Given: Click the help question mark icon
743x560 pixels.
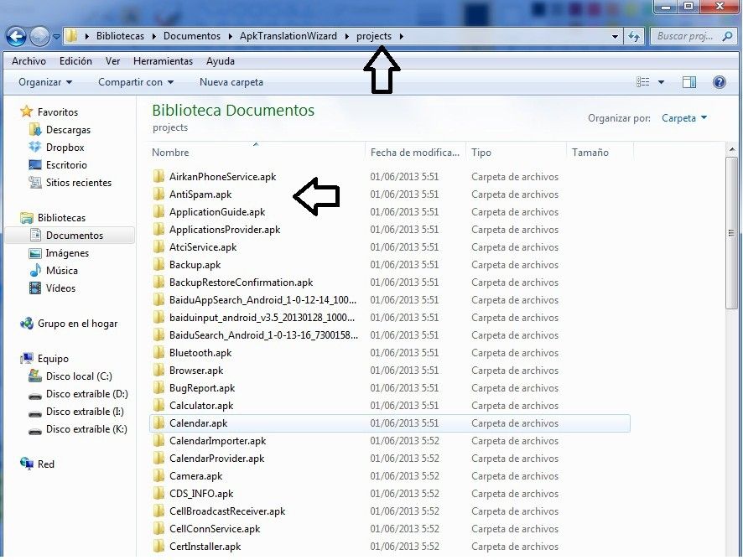Looking at the screenshot, I should click(x=719, y=82).
